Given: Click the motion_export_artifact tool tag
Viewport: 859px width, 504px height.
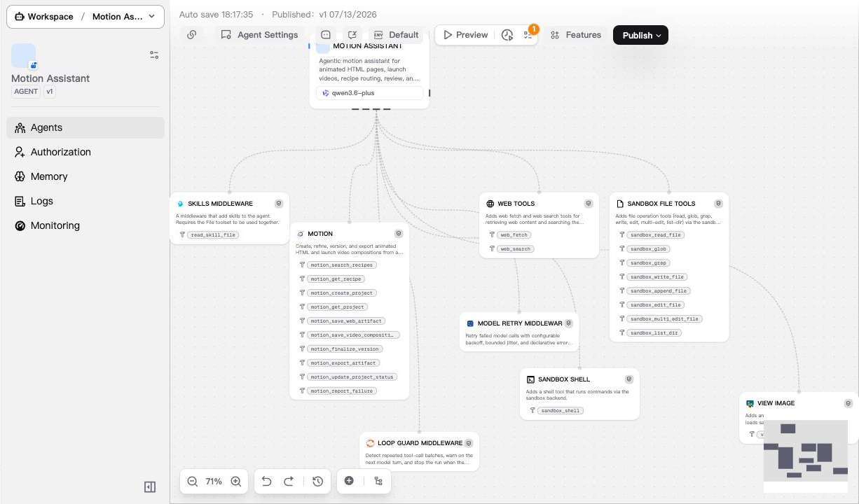Looking at the screenshot, I should click(344, 363).
